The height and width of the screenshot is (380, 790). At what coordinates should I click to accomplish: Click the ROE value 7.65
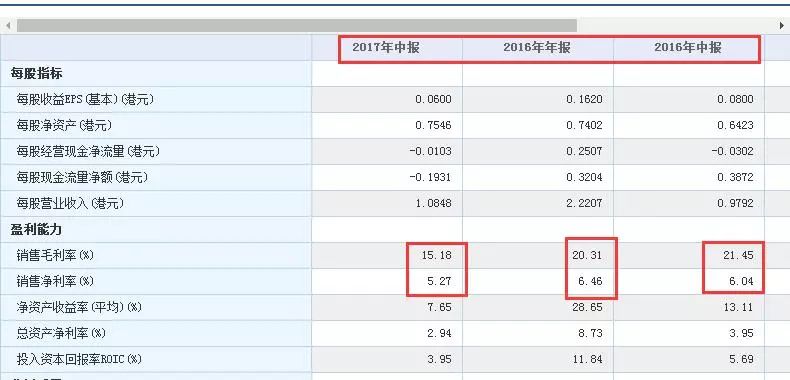[x=439, y=307]
